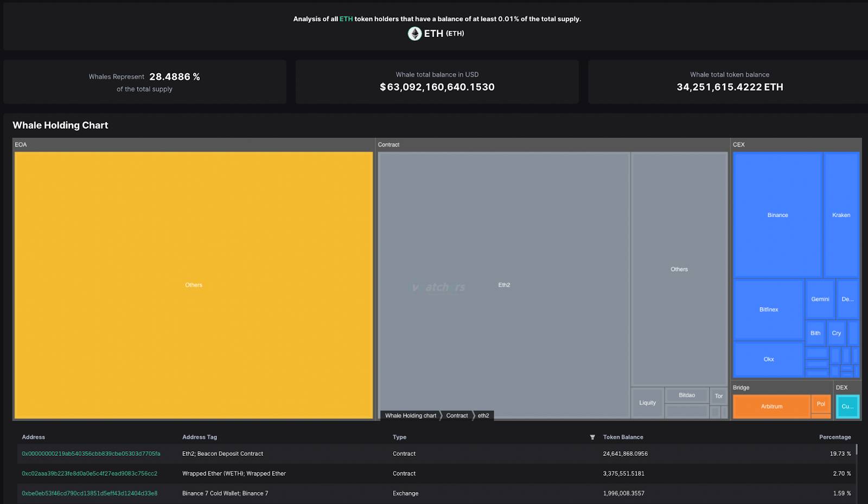
Task: Click the cyan Cu... DEX block
Action: point(847,406)
